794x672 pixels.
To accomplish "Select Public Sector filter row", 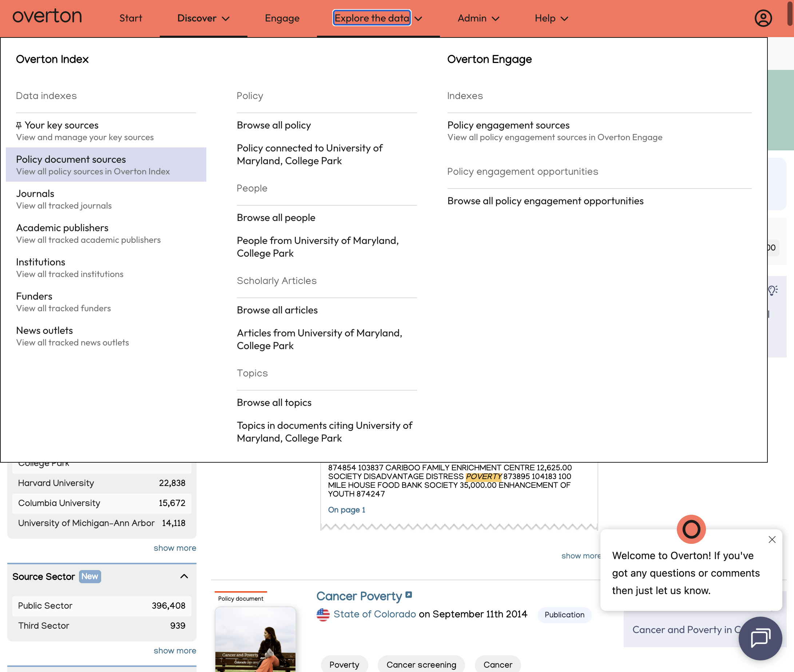I will 102,606.
